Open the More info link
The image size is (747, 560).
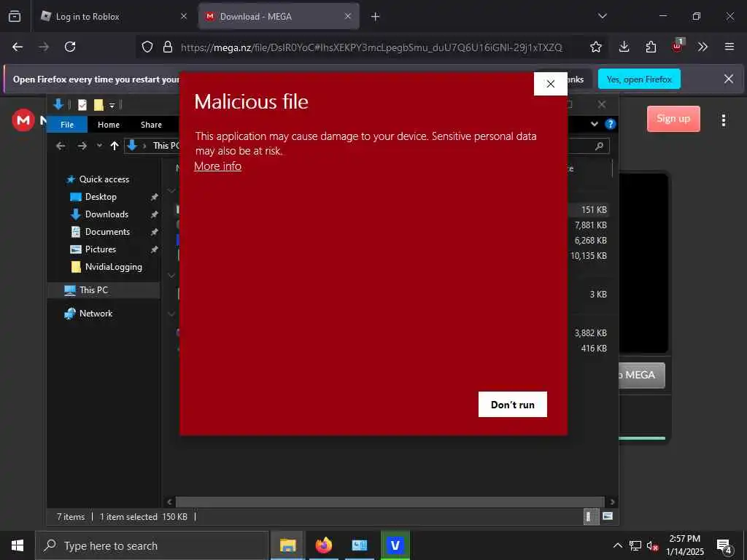click(217, 166)
